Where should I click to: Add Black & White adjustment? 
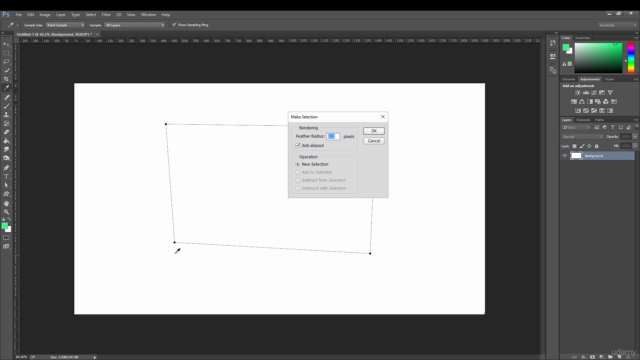coord(590,102)
